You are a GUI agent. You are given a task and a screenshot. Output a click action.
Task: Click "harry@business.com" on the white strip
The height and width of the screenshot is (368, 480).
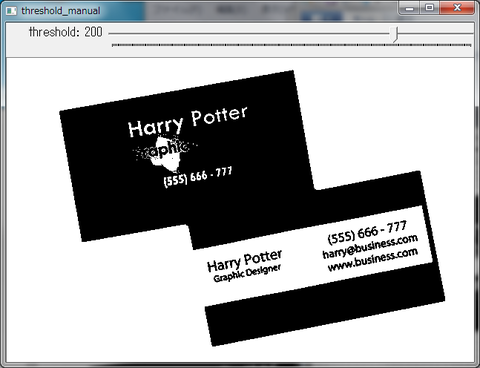pos(370,246)
